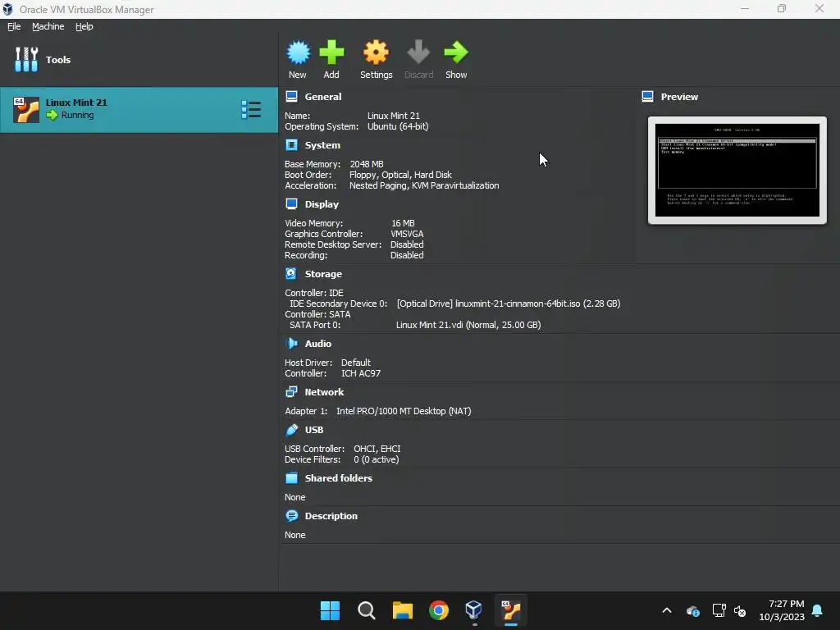The image size is (840, 630).
Task: Click the VM preview thumbnail
Action: [737, 171]
